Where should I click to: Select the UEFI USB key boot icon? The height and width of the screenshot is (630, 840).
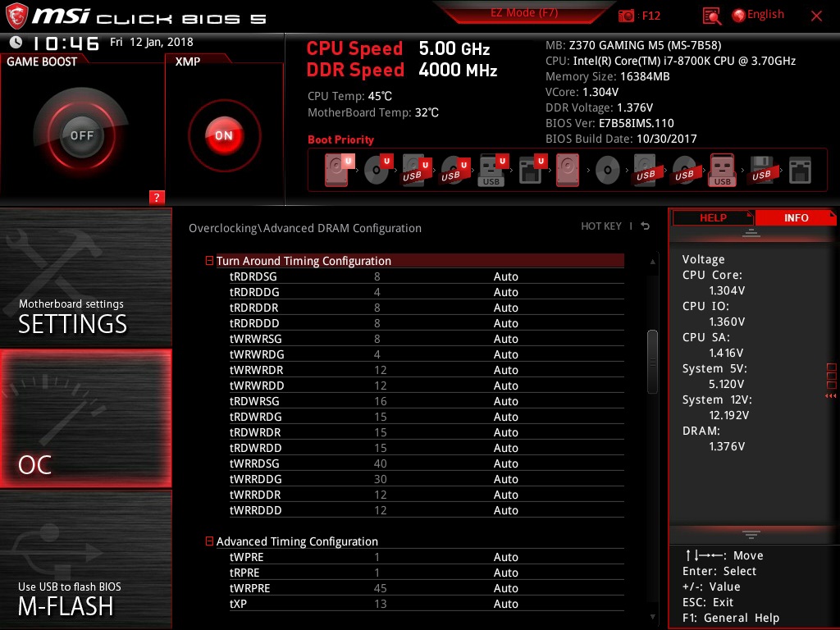(x=492, y=170)
